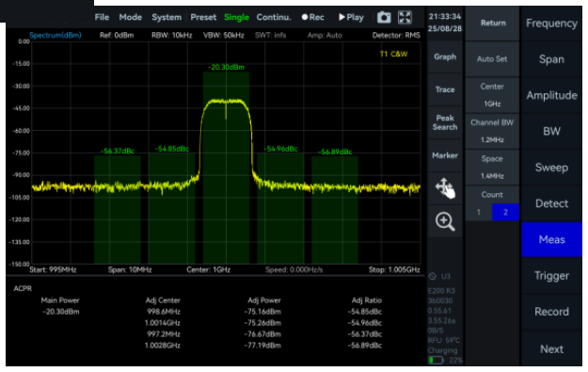
Task: Click the -56.89dBc channel label on graph
Action: click(x=335, y=152)
